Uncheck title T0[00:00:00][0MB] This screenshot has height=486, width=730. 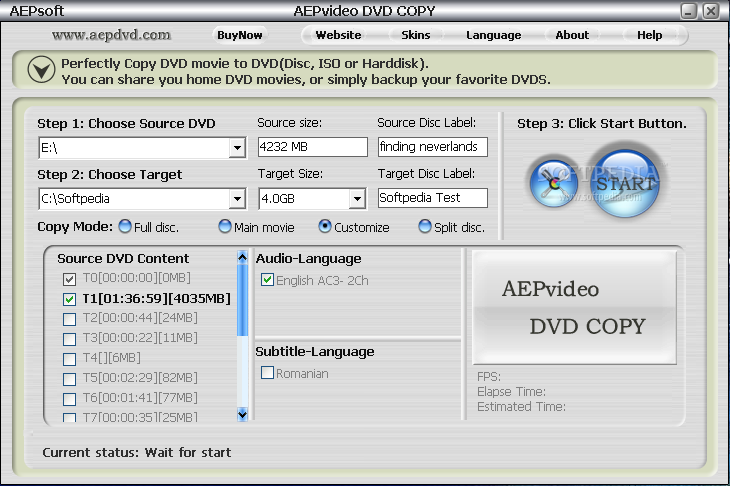click(x=69, y=279)
